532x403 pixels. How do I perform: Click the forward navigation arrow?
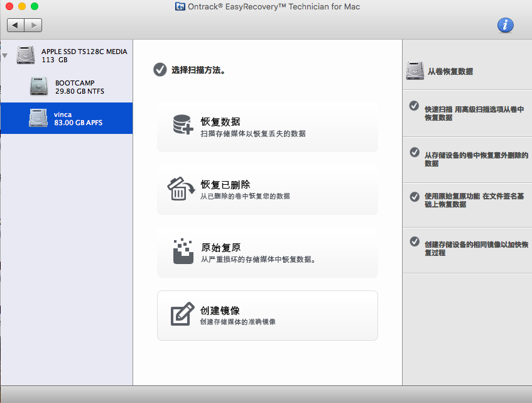(33, 25)
